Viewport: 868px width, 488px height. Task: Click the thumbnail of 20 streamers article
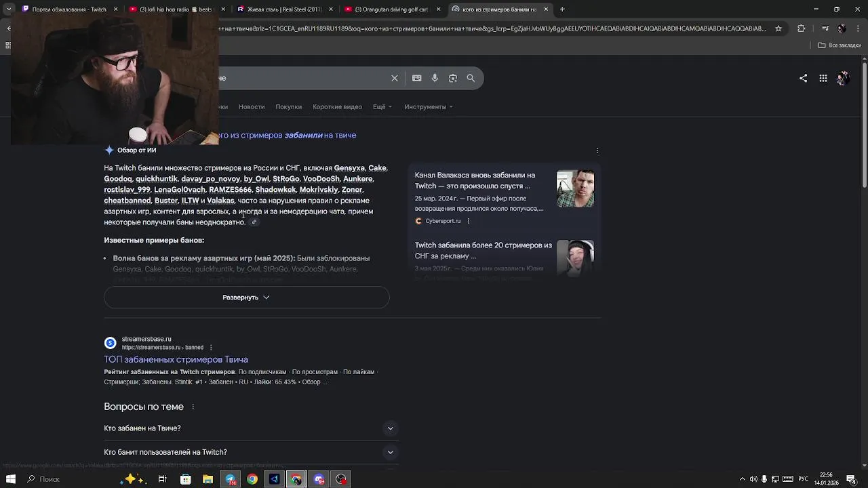(575, 258)
